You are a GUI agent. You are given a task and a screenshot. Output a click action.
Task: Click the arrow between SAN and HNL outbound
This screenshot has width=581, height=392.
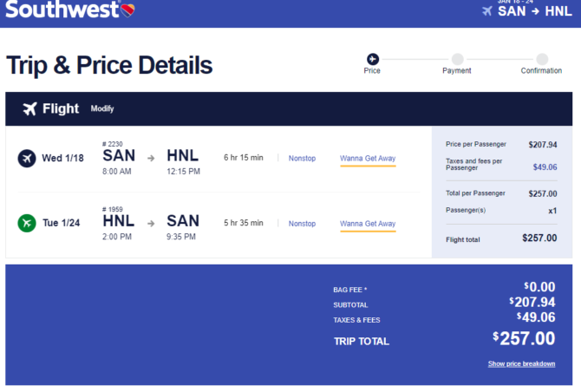[x=151, y=158]
